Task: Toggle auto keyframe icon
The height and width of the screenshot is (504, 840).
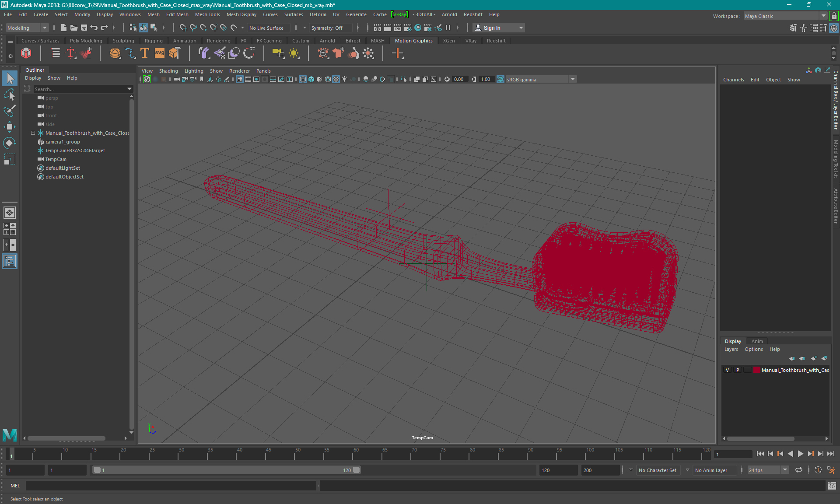Action: pos(818,470)
